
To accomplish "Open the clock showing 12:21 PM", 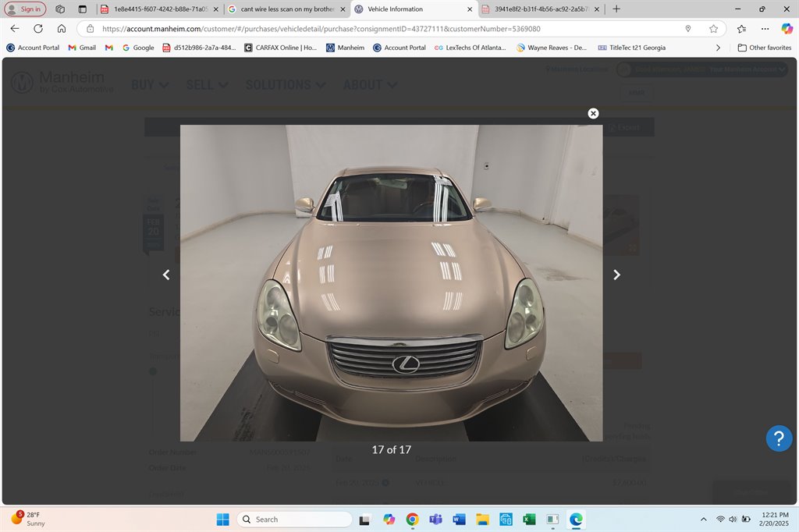I will pyautogui.click(x=774, y=519).
